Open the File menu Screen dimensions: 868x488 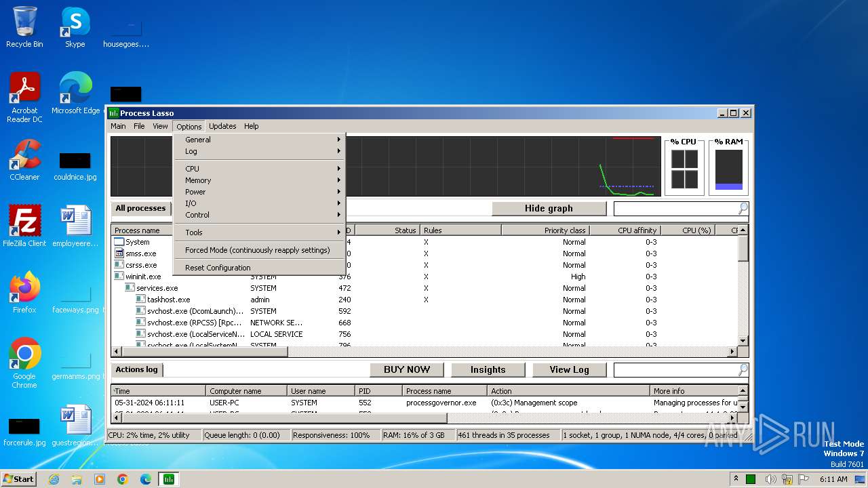[x=139, y=126]
